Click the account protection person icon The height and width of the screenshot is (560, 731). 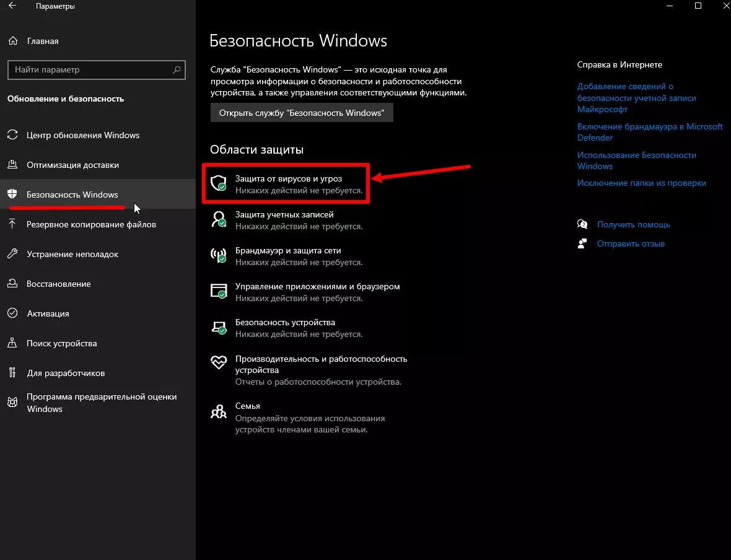coord(219,219)
